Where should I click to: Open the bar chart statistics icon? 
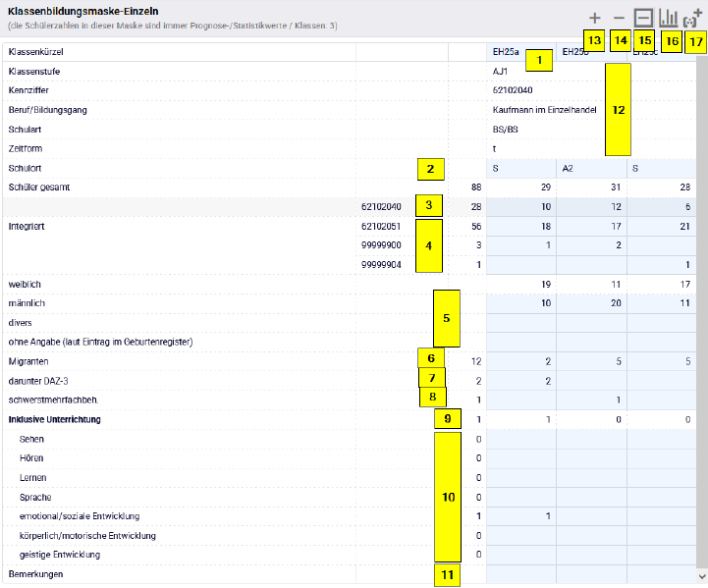669,18
